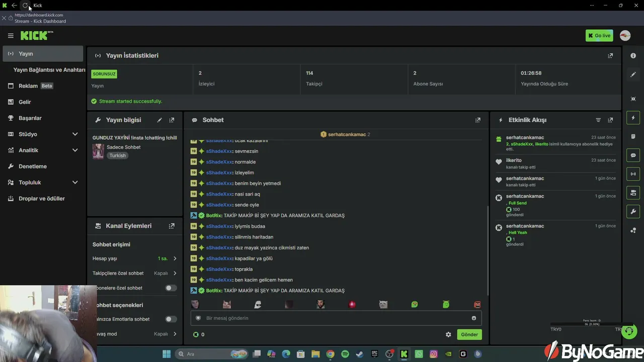
Task: Open Gelir in the sidebar
Action: (42, 102)
